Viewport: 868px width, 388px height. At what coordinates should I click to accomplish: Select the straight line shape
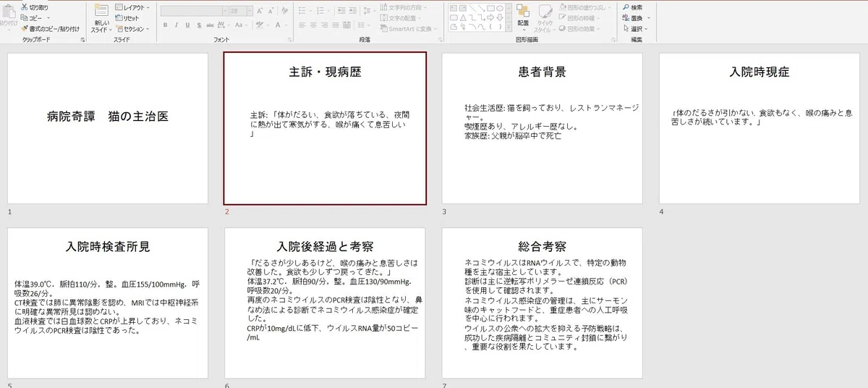click(472, 8)
